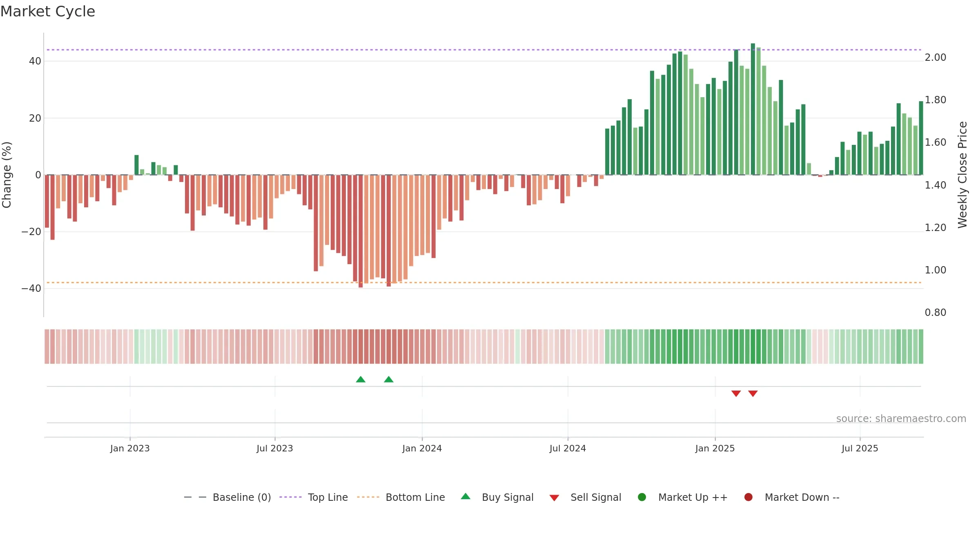Select the first buy signal triangle marker
The image size is (980, 551).
click(361, 380)
